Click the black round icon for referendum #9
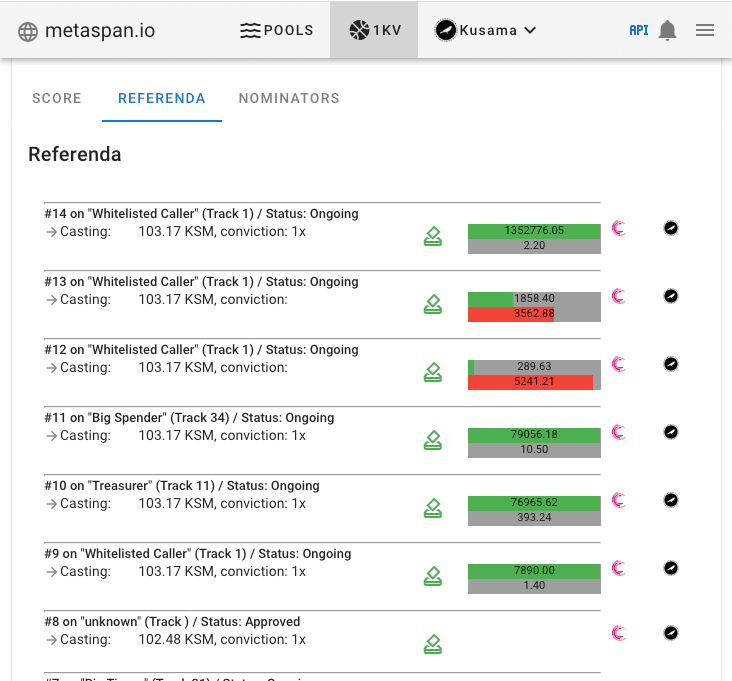The image size is (732, 681). [x=671, y=568]
